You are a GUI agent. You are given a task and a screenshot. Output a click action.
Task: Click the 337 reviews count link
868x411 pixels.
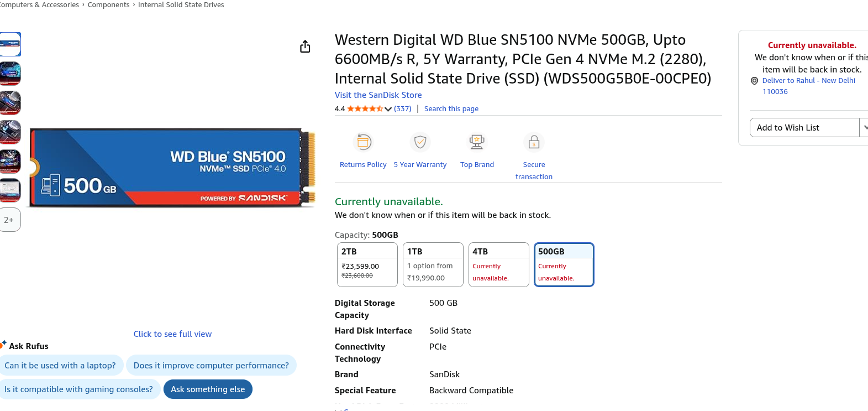(x=402, y=109)
